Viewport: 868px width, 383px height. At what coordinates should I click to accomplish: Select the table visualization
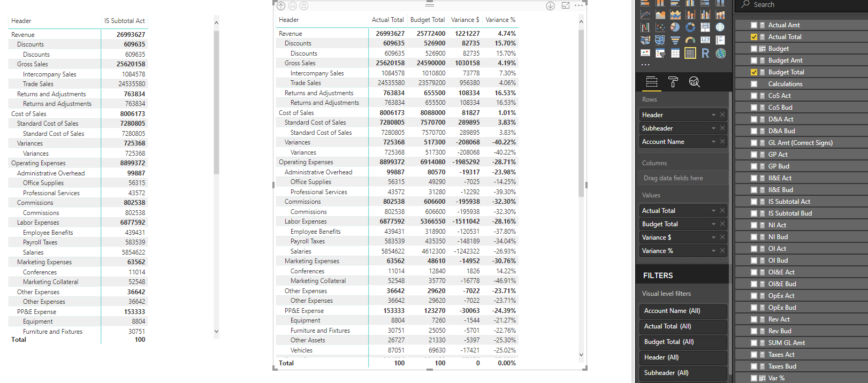pos(675,53)
